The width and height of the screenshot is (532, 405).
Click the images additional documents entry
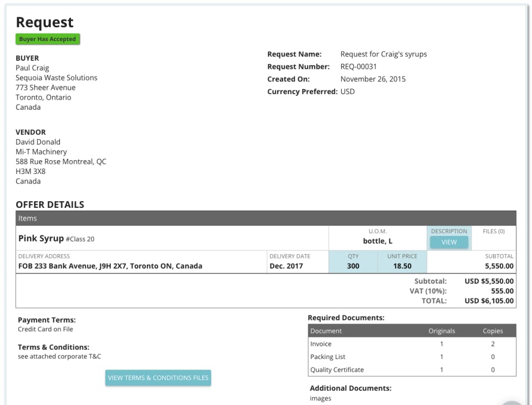[320, 398]
